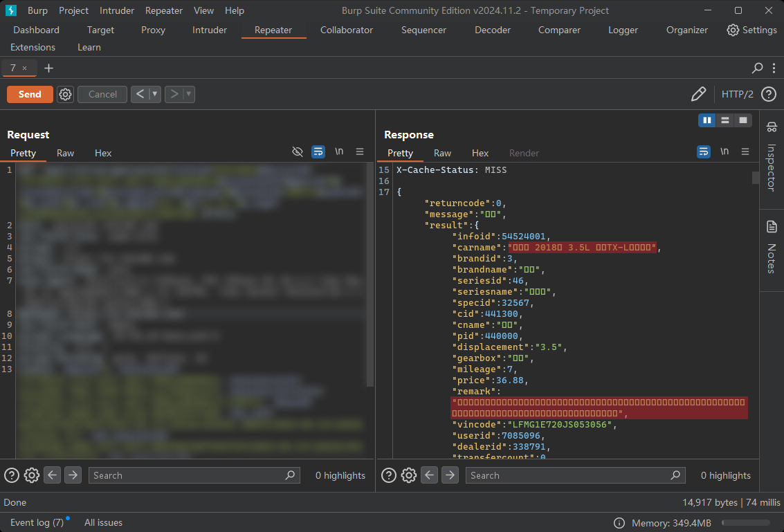Go to previous Request search match
Image resolution: width=784 pixels, height=532 pixels.
(52, 475)
